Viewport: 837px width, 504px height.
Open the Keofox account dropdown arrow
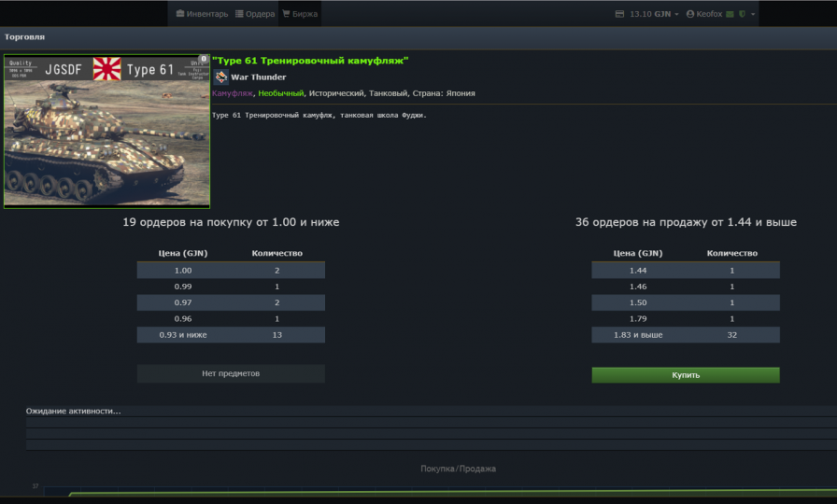(x=753, y=14)
